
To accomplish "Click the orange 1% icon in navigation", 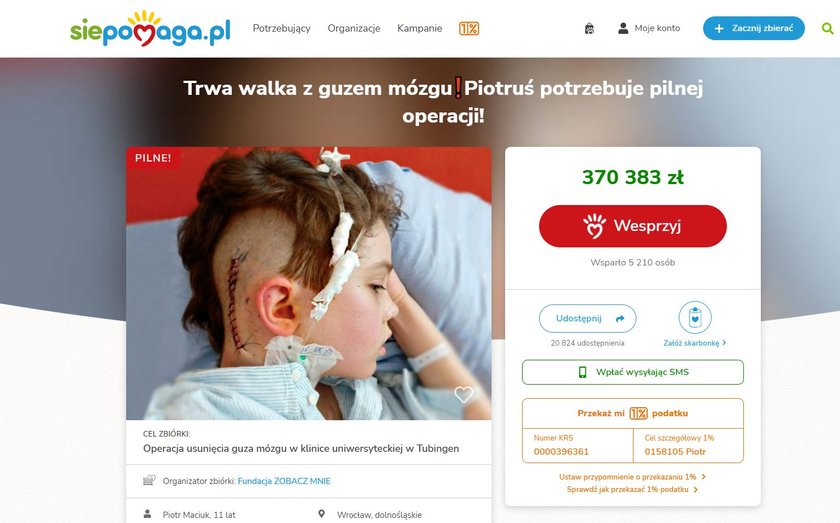I will point(469,28).
